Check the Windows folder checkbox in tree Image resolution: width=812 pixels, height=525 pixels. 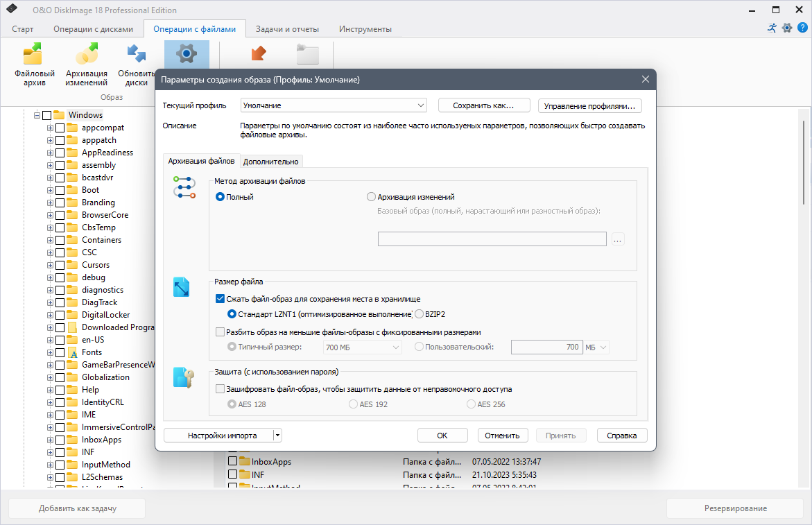pos(46,115)
